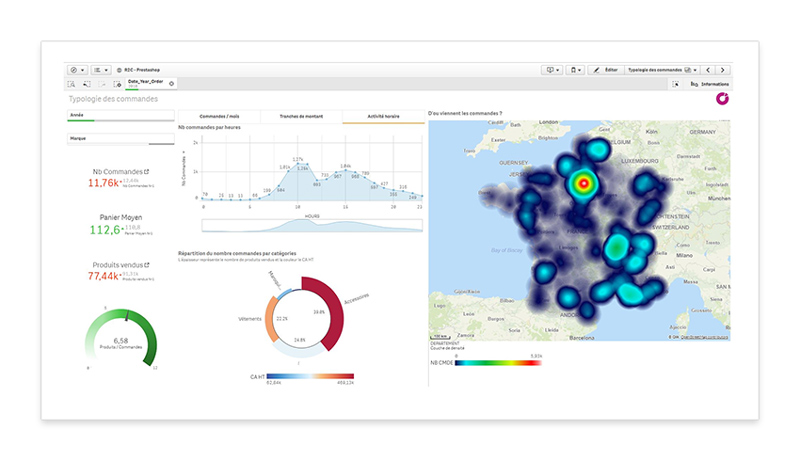Click the Typologie des commandes sheet title

113,99
